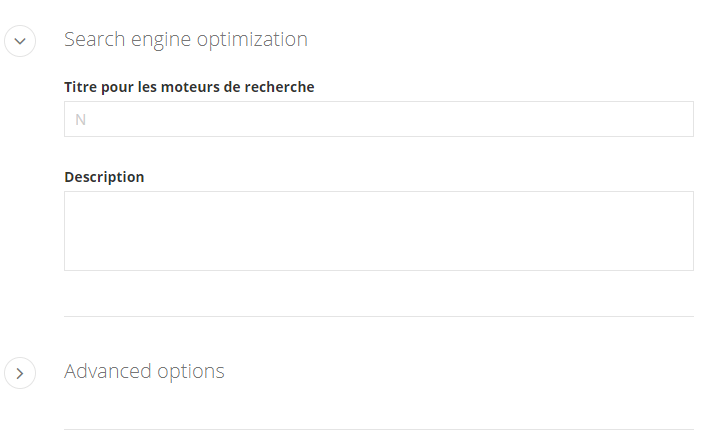Click the Advanced options heading

[x=144, y=371]
